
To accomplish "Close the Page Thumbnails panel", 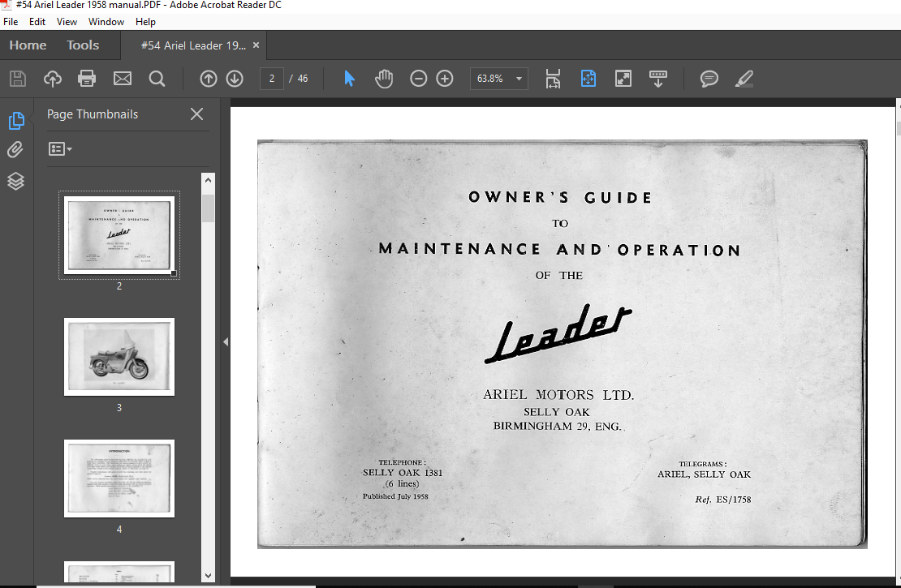I will (x=196, y=114).
